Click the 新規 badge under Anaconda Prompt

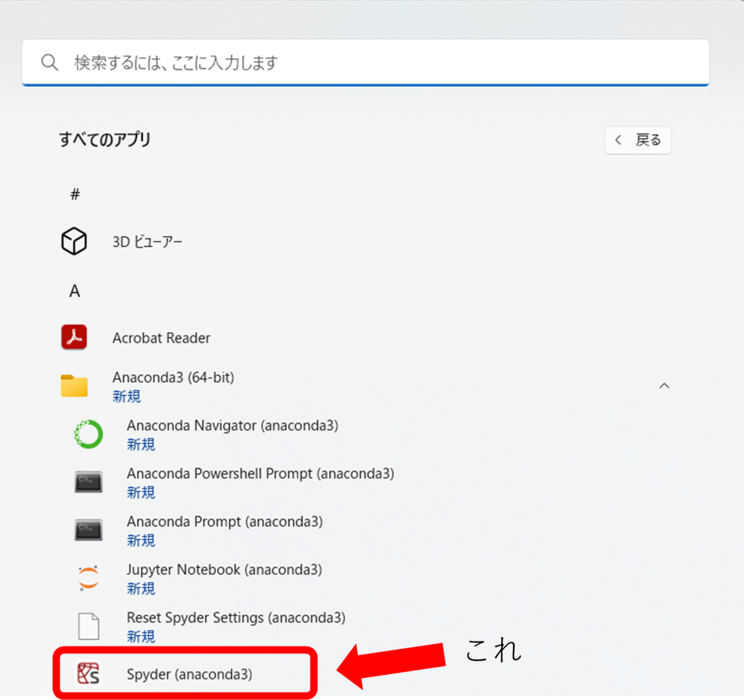(x=141, y=541)
